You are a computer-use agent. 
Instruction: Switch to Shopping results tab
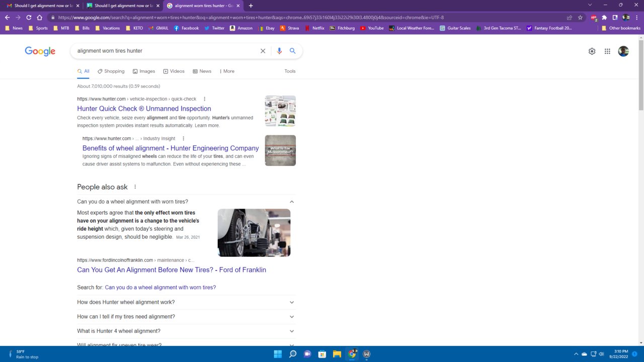(x=111, y=71)
